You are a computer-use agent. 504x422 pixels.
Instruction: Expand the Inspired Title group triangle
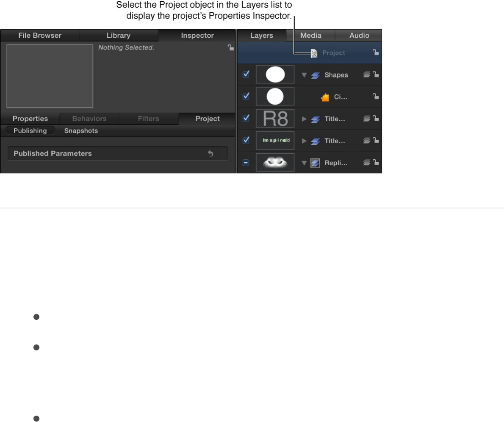[304, 141]
